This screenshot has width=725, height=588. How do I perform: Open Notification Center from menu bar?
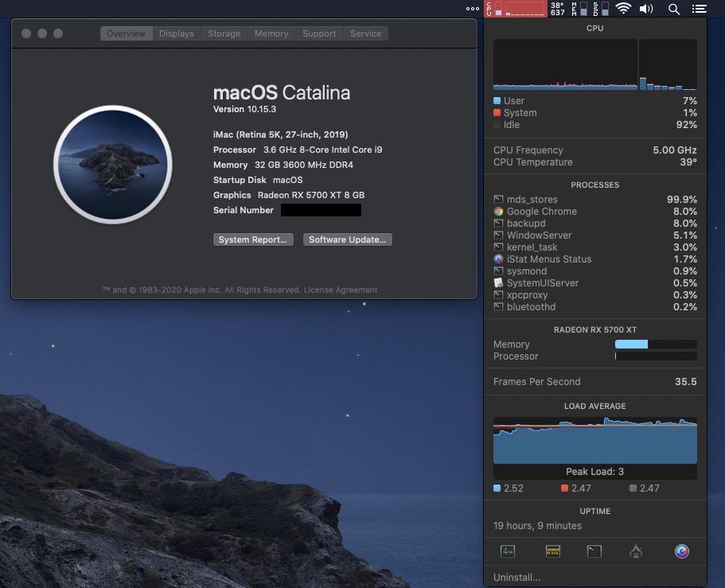(x=699, y=8)
